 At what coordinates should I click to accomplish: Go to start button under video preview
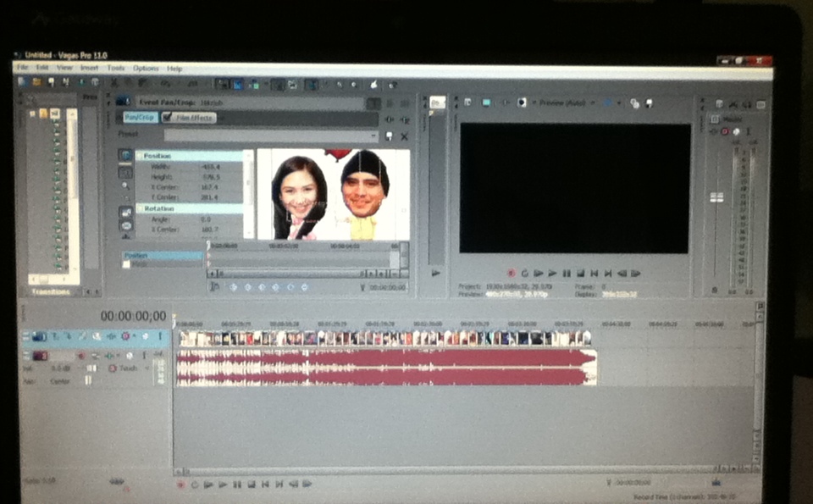tap(595, 273)
